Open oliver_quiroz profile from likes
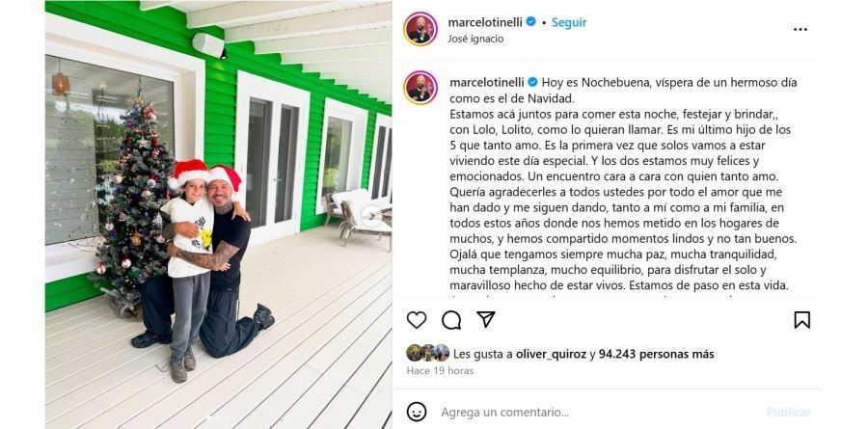The image size is (868, 429). [x=552, y=354]
